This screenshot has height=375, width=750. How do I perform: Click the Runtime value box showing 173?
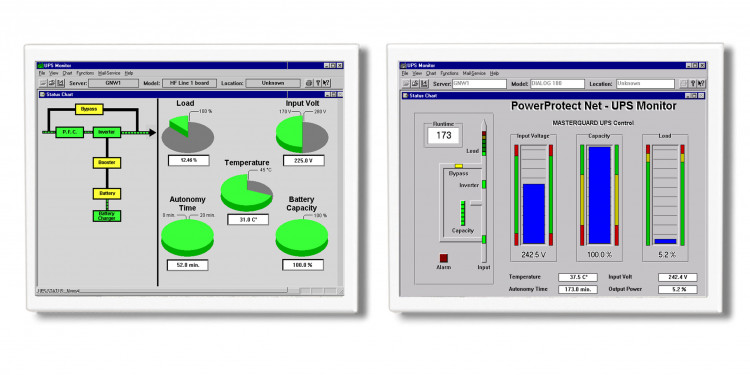444,135
